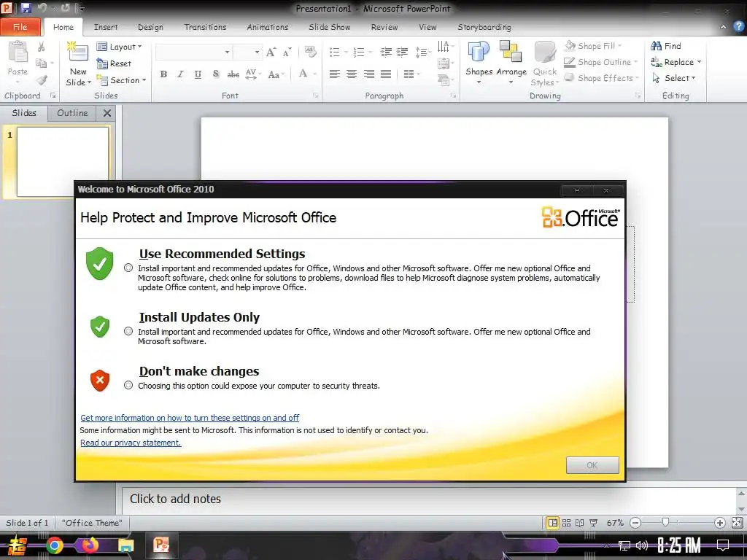Screen dimensions: 747x560
Task: Click the volume icon in system tray
Action: pos(642,545)
